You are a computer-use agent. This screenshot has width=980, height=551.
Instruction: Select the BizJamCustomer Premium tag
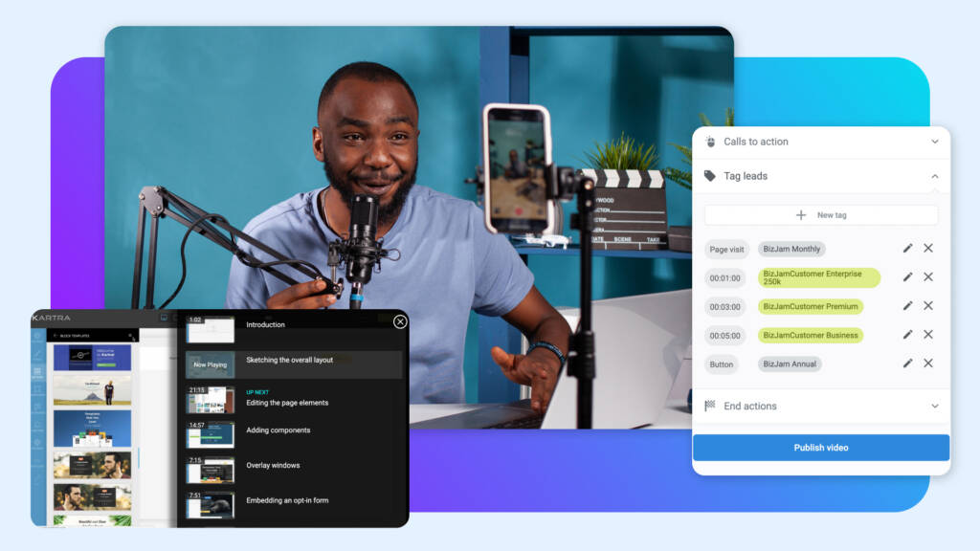[810, 307]
